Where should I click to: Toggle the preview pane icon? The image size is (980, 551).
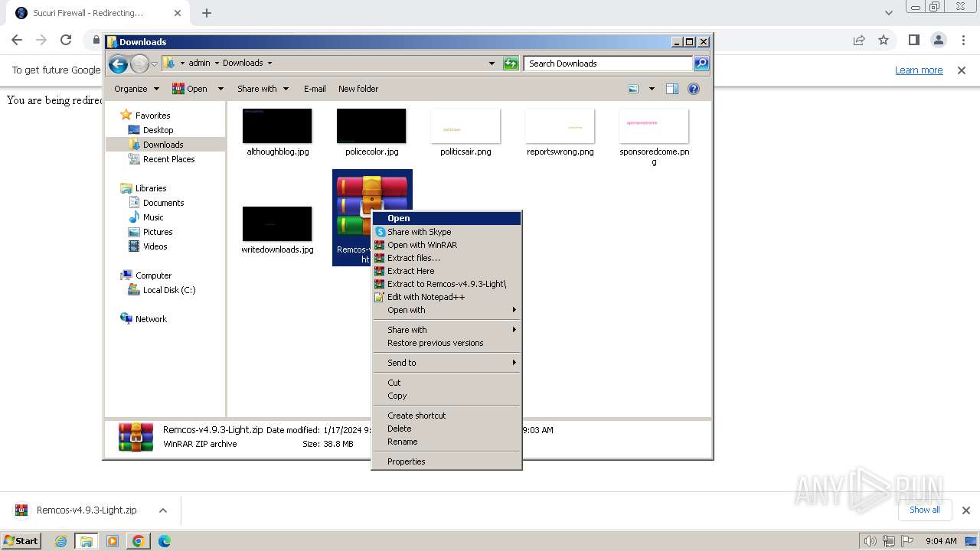(672, 89)
